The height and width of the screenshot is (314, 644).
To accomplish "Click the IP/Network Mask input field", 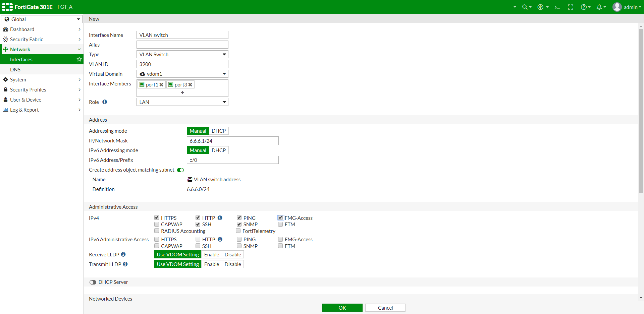I will 232,140.
